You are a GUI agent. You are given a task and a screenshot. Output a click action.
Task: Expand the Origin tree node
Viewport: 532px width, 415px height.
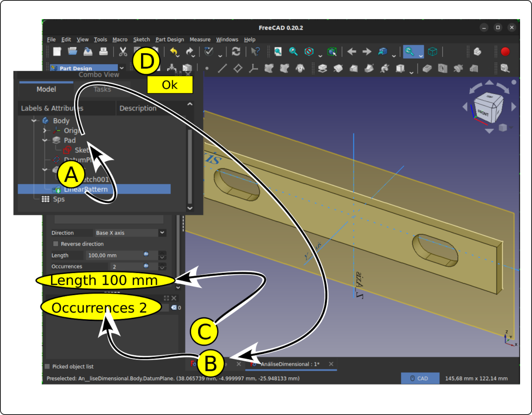tap(45, 130)
